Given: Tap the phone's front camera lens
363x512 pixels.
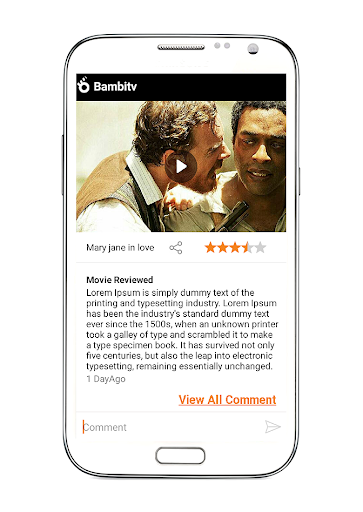Looking at the screenshot, I should click(253, 49).
